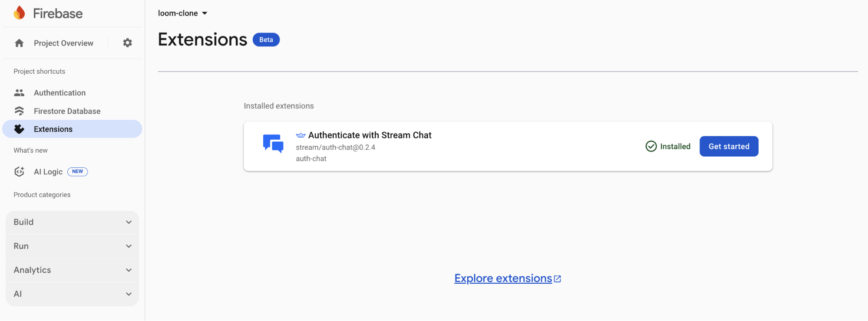
Task: Select Extensions in the sidebar
Action: (72, 129)
